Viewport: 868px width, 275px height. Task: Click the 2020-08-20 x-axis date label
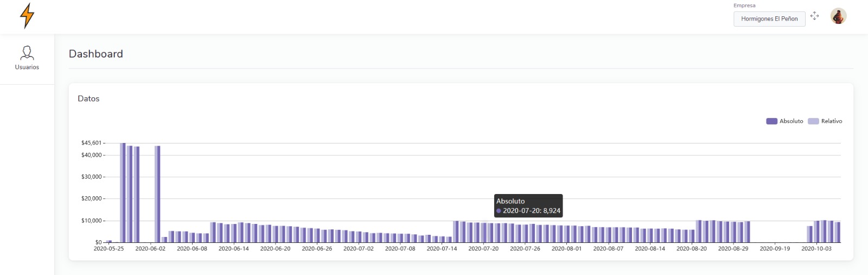tap(692, 248)
